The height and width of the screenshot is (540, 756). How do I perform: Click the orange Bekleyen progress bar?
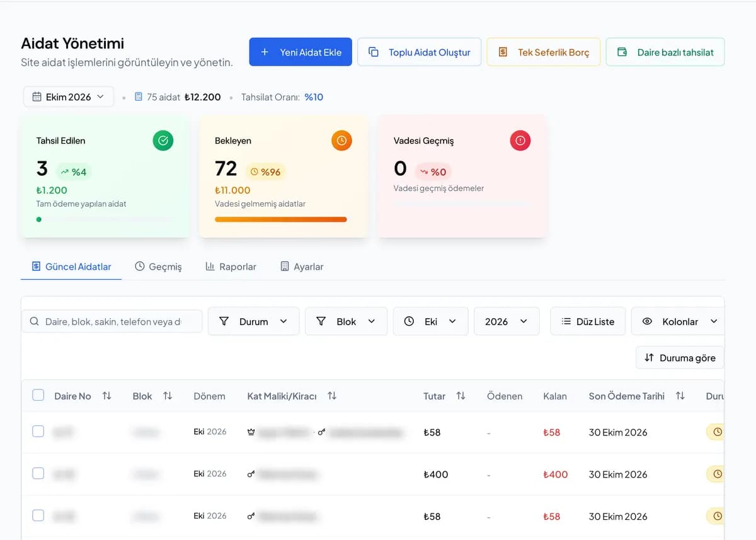click(281, 219)
